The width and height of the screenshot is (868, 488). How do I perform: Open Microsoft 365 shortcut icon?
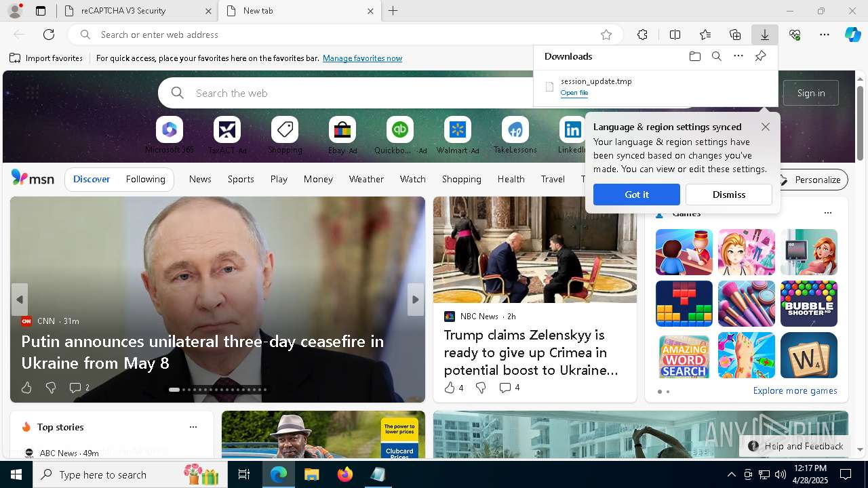click(x=170, y=129)
